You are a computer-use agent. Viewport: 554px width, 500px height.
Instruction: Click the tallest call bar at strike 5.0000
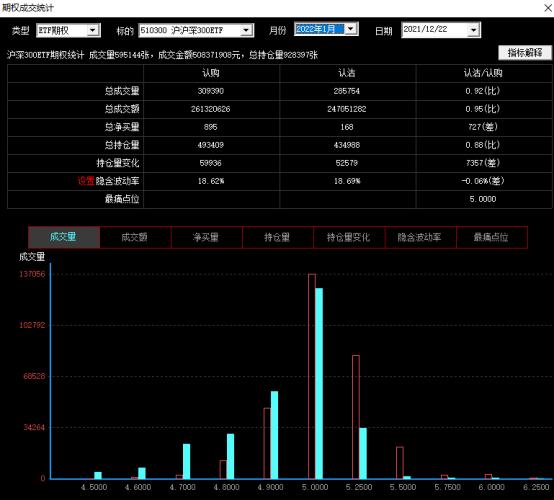[x=312, y=376]
